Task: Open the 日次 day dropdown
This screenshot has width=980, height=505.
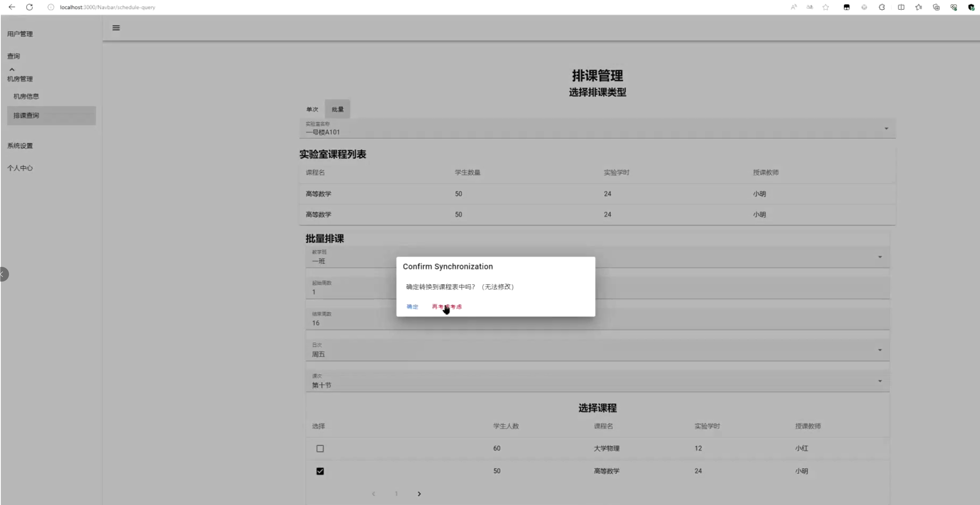Action: pos(880,349)
